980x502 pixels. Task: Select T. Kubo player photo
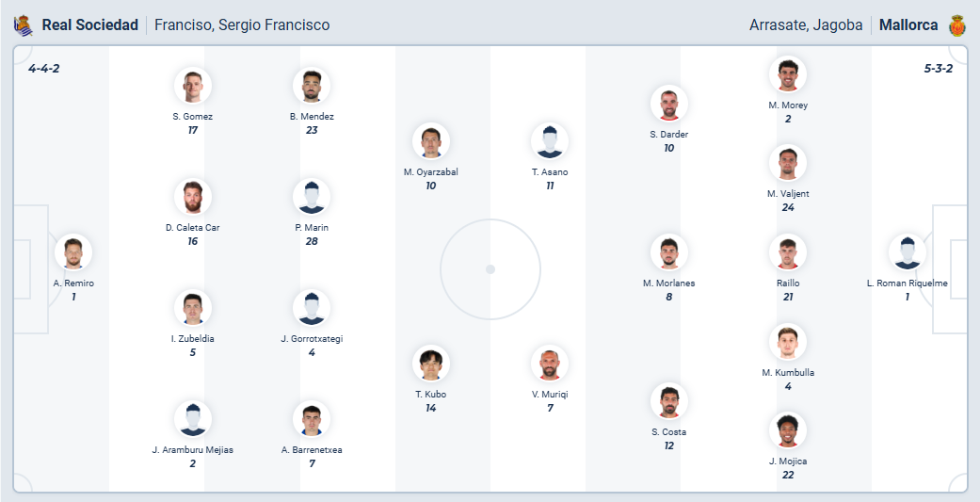tap(431, 364)
